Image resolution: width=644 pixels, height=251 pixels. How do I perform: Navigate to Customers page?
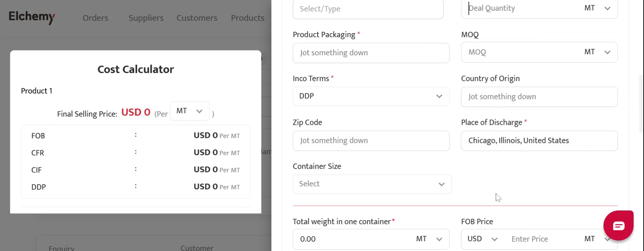(x=197, y=18)
